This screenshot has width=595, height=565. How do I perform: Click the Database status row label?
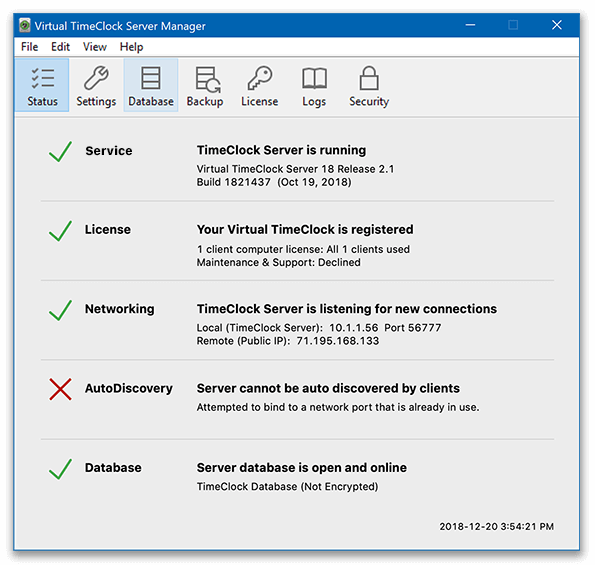[113, 467]
